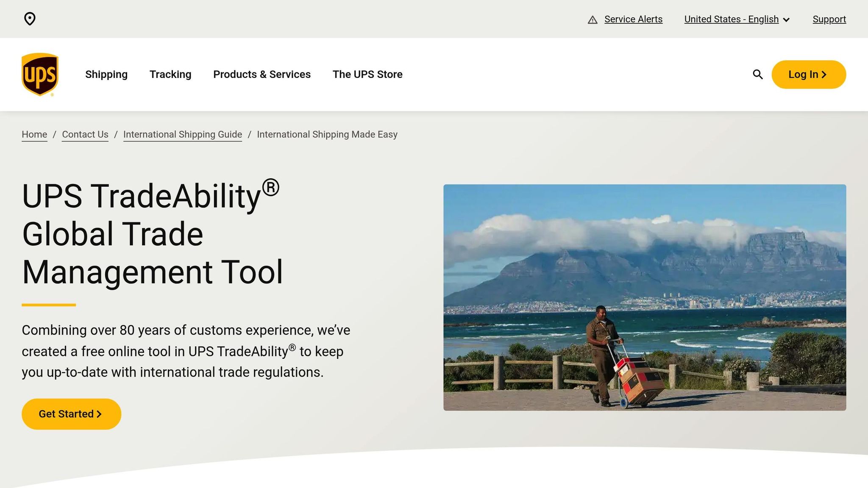Open the Shipping menu
This screenshot has width=868, height=488.
106,74
